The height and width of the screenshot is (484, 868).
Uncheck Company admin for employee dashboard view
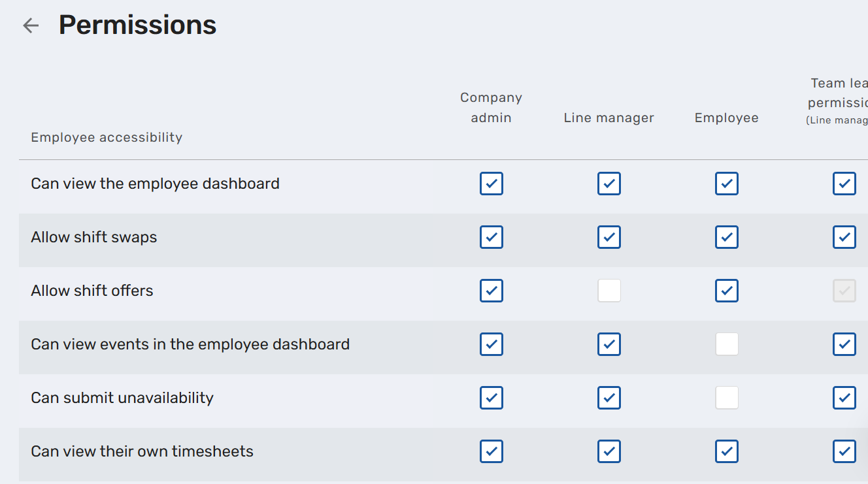click(491, 184)
